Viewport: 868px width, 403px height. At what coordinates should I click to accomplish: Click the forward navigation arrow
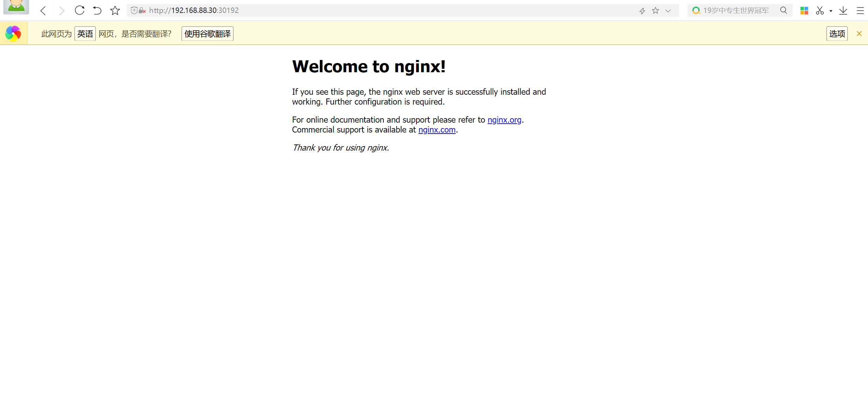pos(61,11)
